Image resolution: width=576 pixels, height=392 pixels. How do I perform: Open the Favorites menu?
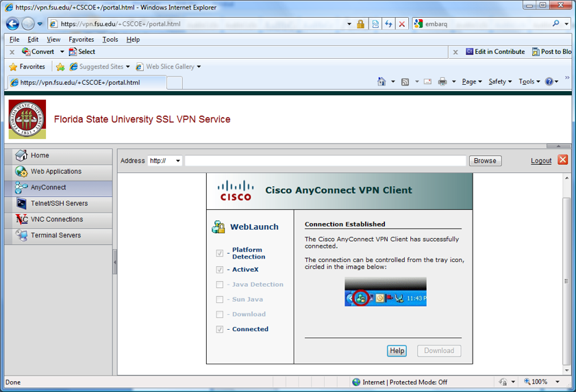pos(82,39)
